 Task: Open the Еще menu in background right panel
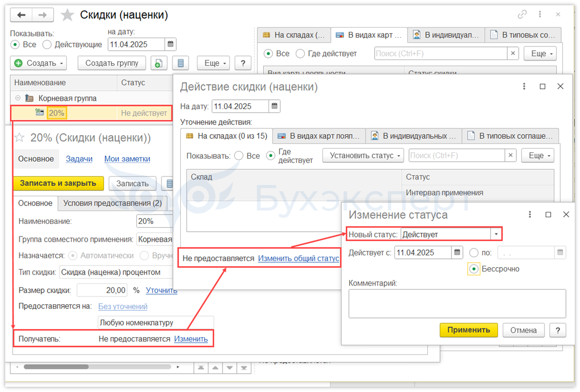[x=540, y=54]
